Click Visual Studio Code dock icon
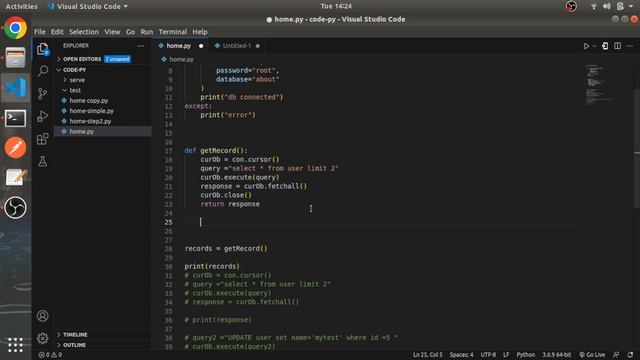640x360 pixels. click(x=16, y=88)
